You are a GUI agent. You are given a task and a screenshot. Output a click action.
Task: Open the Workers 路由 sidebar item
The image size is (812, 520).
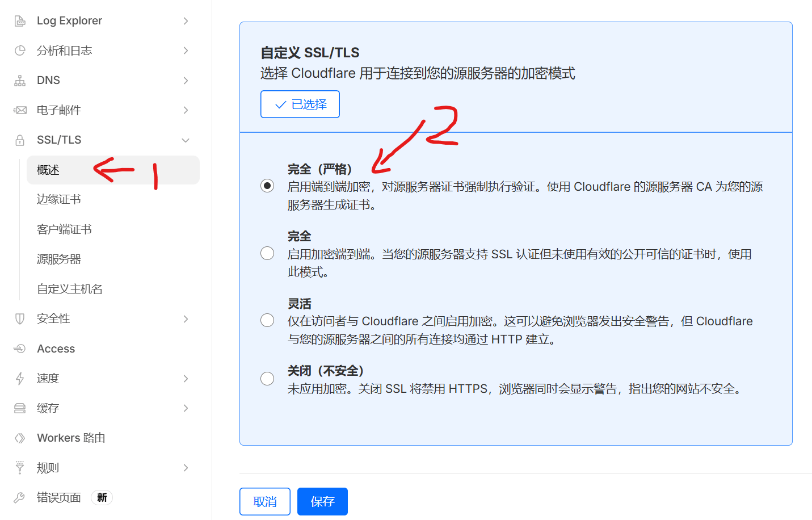(71, 438)
